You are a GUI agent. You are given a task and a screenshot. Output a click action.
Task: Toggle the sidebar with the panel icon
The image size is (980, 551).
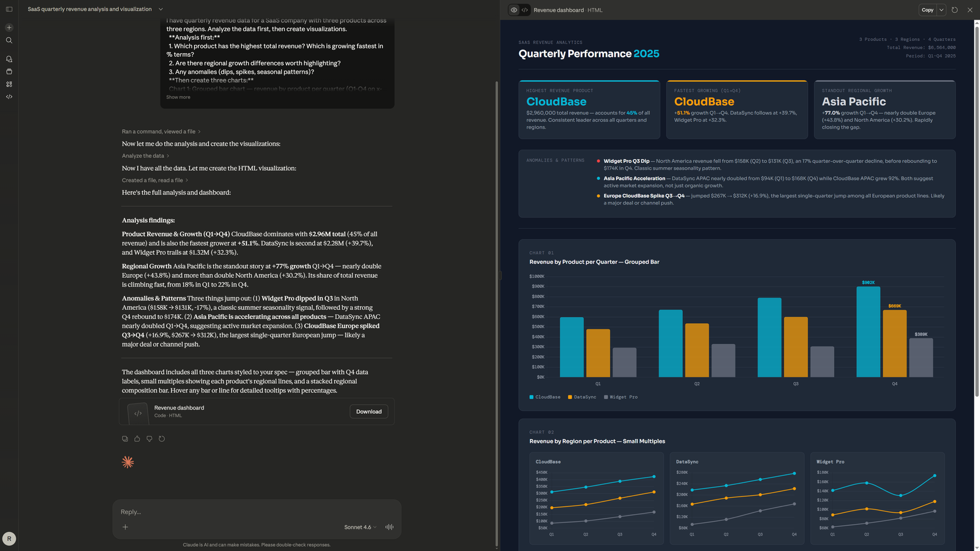pos(9,9)
